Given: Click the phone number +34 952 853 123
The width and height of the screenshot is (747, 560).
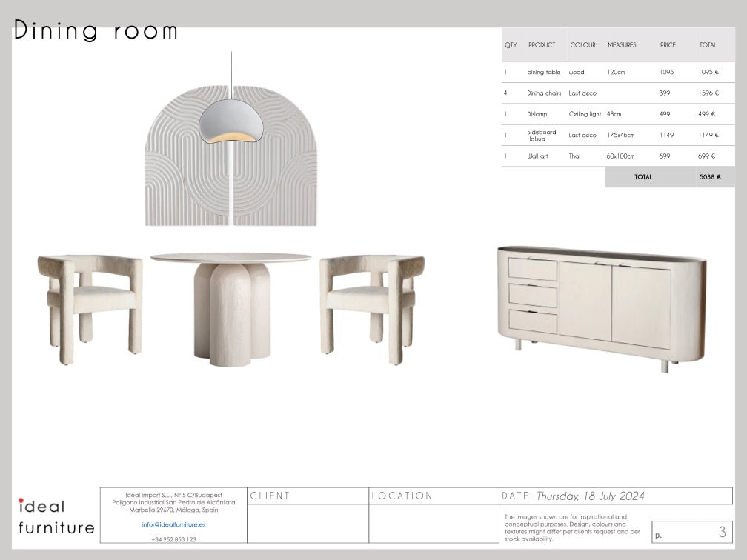Looking at the screenshot, I should (x=173, y=539).
